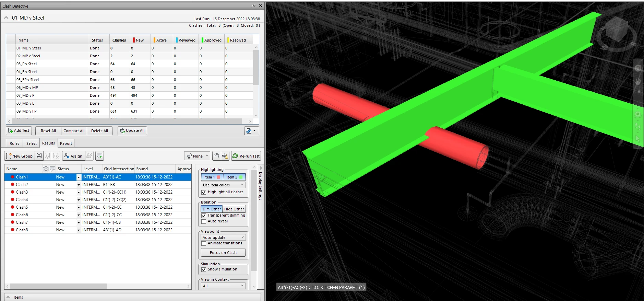Click the Add Comment speech bubble icon
The height and width of the screenshot is (301, 644).
click(x=99, y=156)
